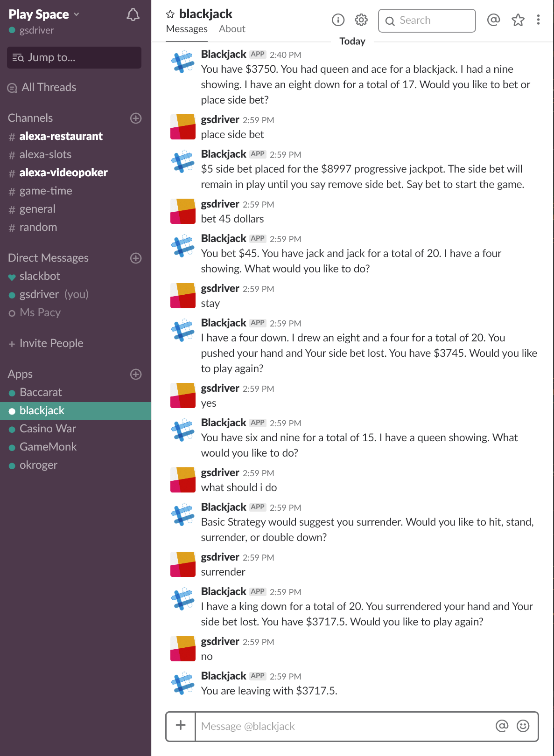The height and width of the screenshot is (756, 554).
Task: Open a new direct message plus icon
Action: (x=136, y=258)
